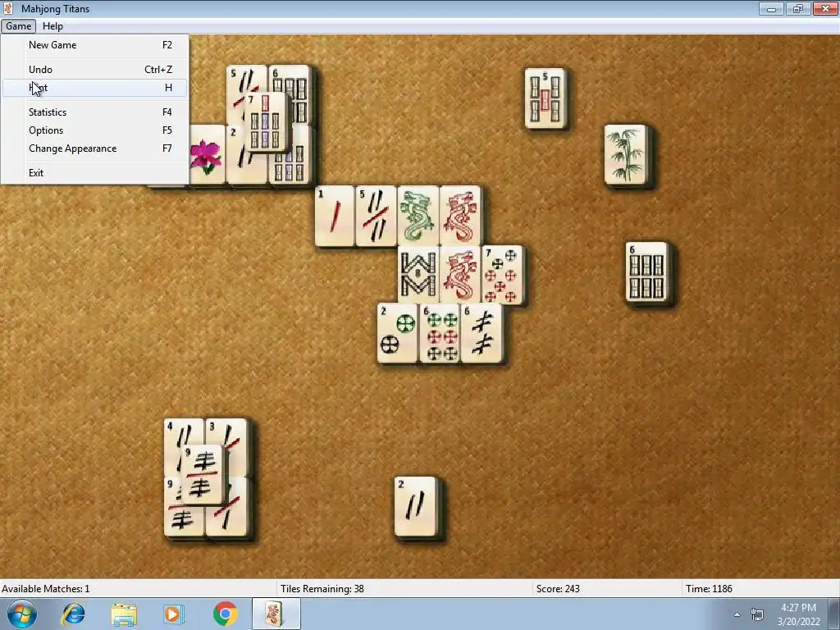
Task: Select the 6 dots tile
Action: coord(440,334)
